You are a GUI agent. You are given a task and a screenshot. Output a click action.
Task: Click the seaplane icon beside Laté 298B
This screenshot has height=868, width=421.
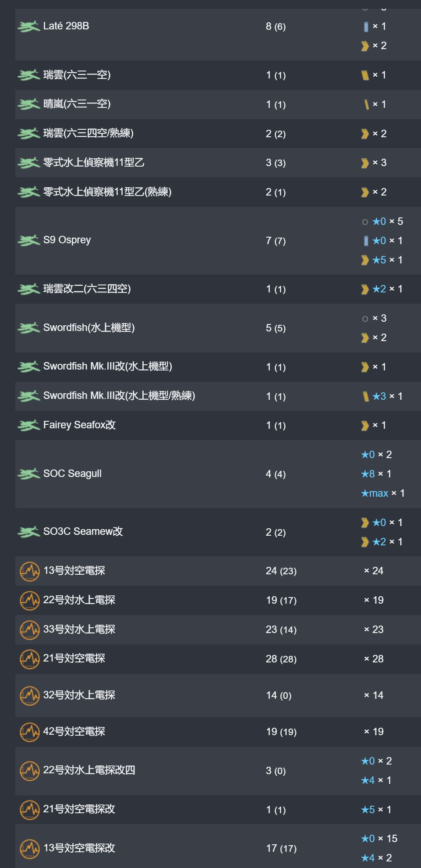click(x=29, y=27)
